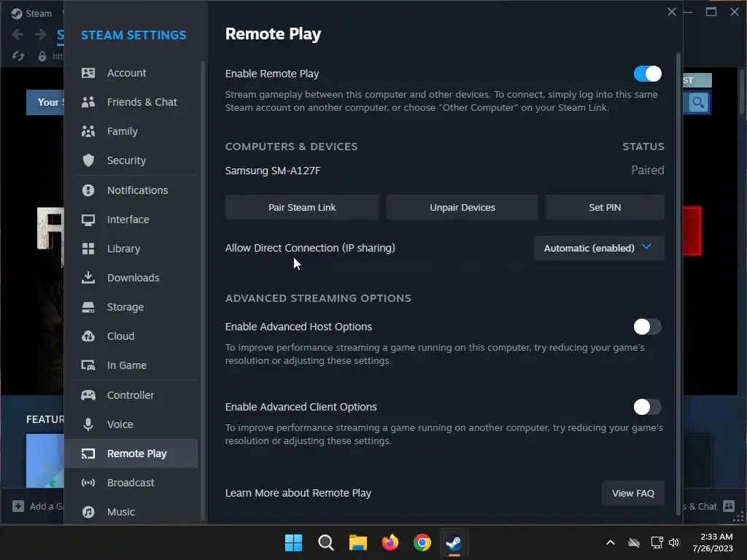Click the Steam forward arrow in main window
This screenshot has height=560, width=747.
tap(41, 34)
